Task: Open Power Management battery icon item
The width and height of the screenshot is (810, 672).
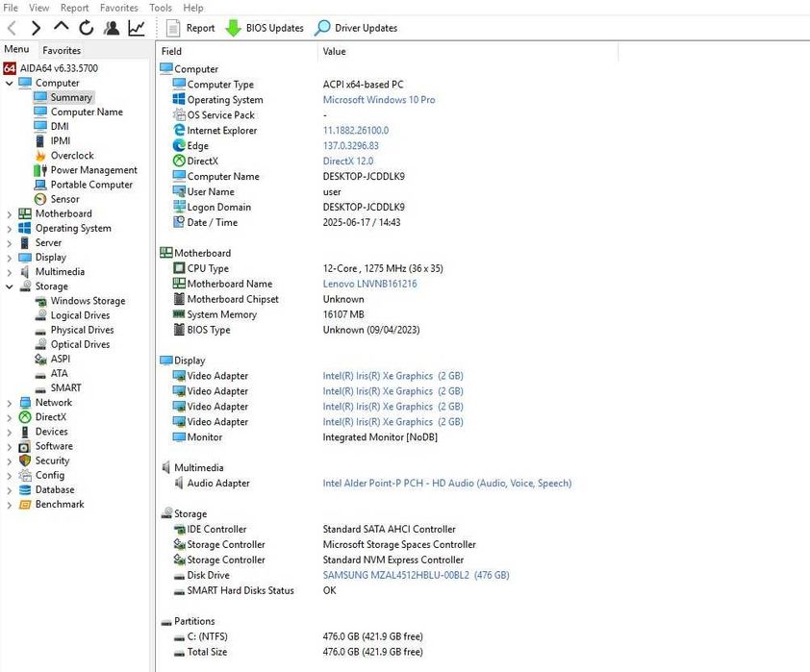Action: click(x=40, y=170)
